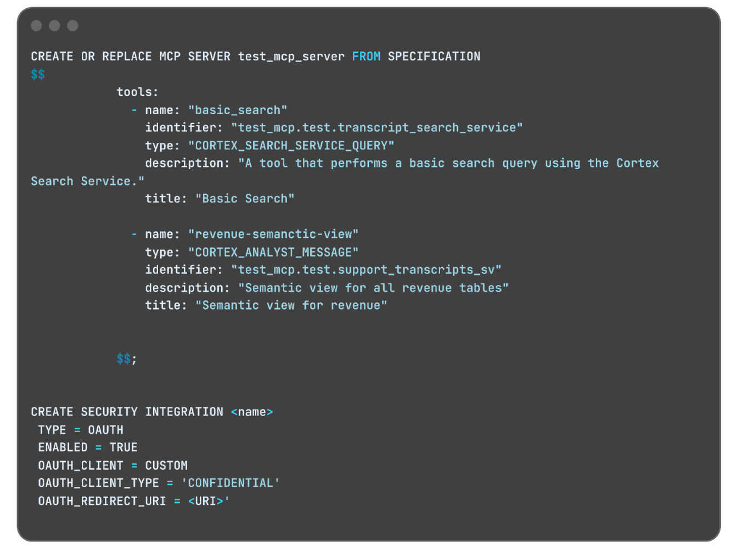Click the "basic_search" name value

point(238,110)
